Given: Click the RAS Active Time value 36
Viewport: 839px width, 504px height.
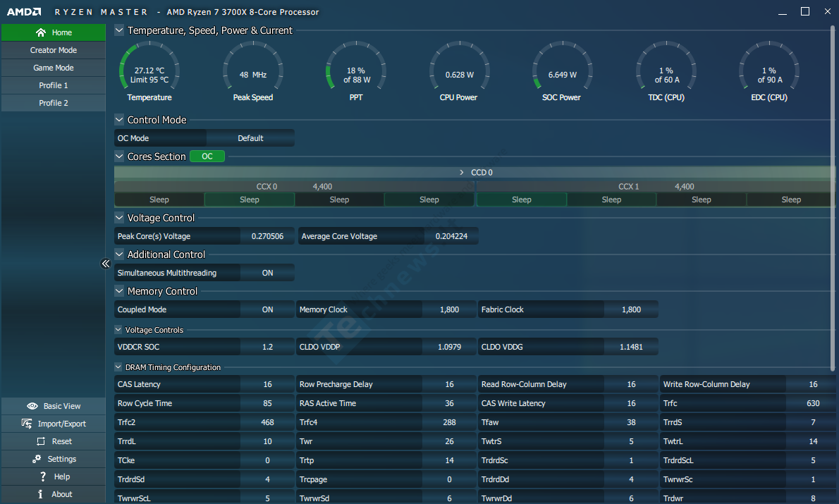Looking at the screenshot, I should [450, 403].
